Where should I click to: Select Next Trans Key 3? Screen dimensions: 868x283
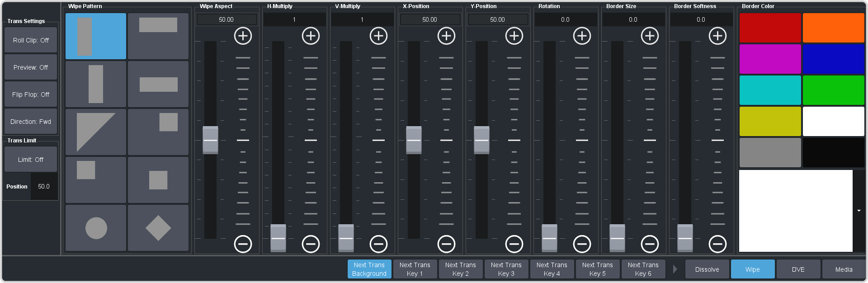pos(506,269)
